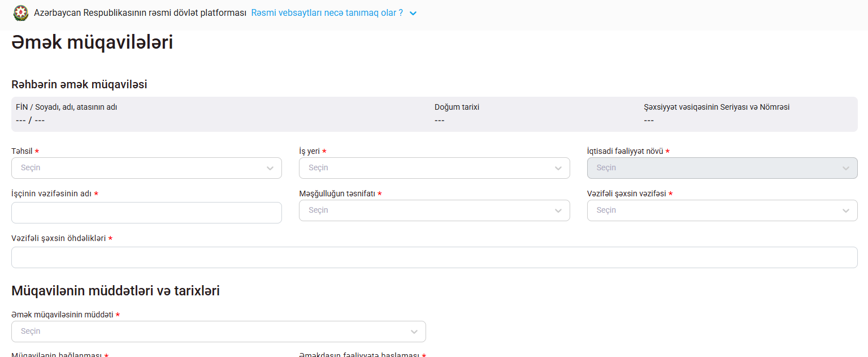868x357 pixels.
Task: Click the arrow icon in Vəzifəli şəxsin vəzifəsi
Action: (x=845, y=210)
